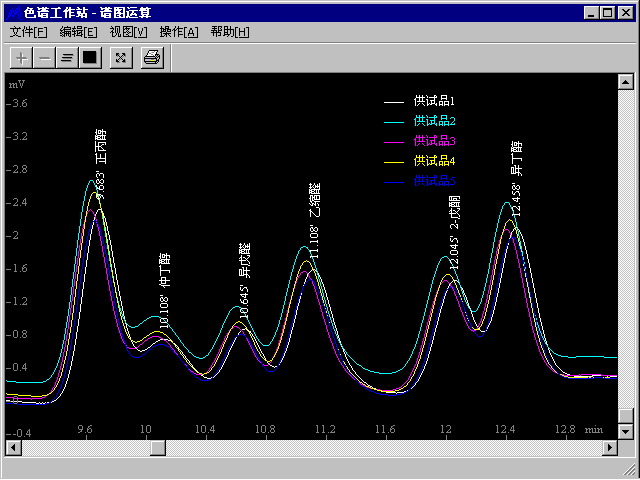This screenshot has width=640, height=480.
Task: Click the mV axis unit label
Action: point(17,84)
